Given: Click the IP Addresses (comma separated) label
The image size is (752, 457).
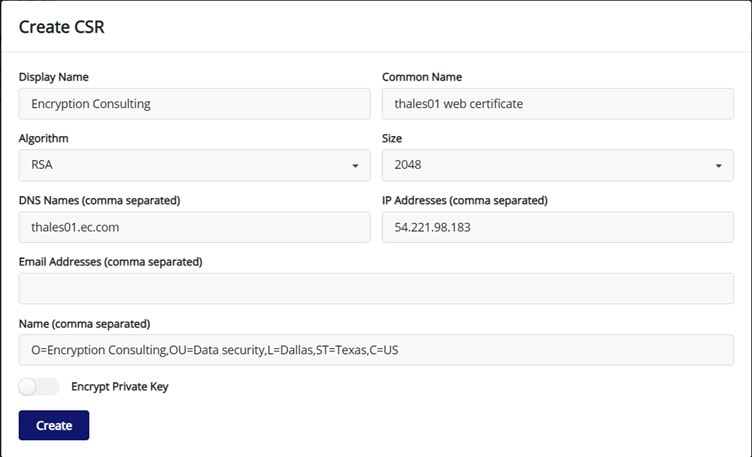Looking at the screenshot, I should coord(464,200).
